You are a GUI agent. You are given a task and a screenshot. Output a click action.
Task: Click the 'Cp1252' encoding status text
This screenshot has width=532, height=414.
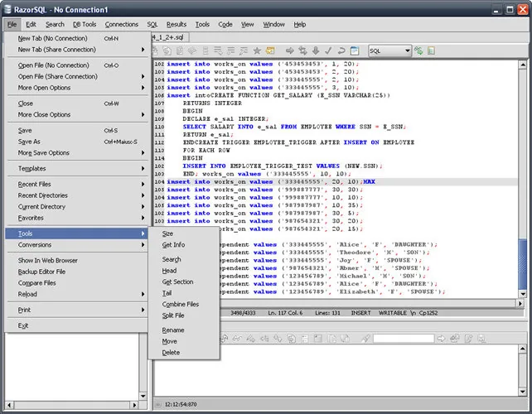[428, 313]
